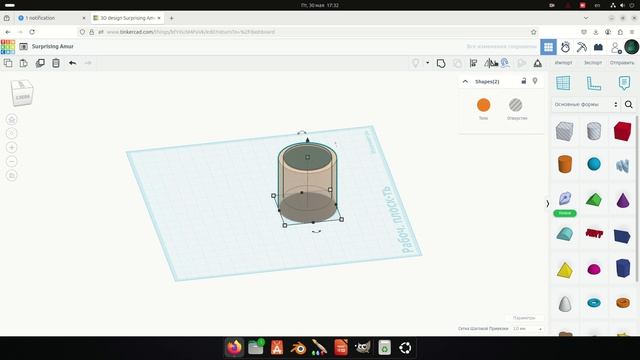
Task: Open the shape category dropdown
Action: coord(586,104)
